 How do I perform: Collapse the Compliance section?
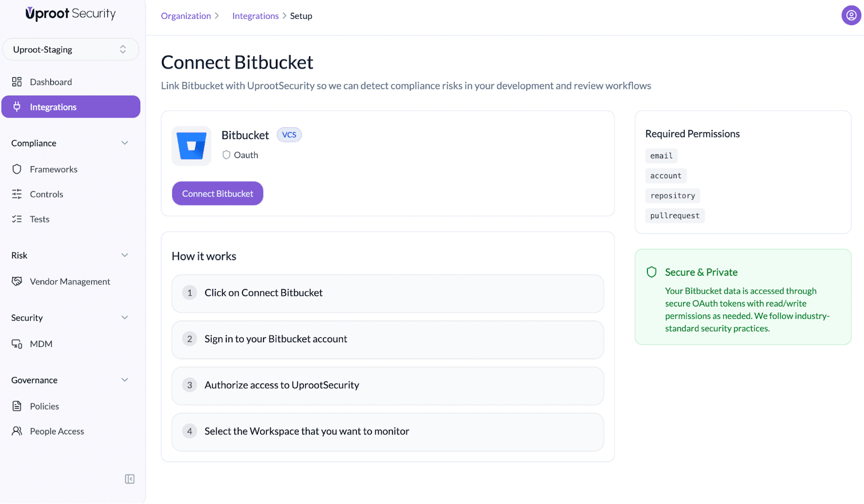[125, 143]
